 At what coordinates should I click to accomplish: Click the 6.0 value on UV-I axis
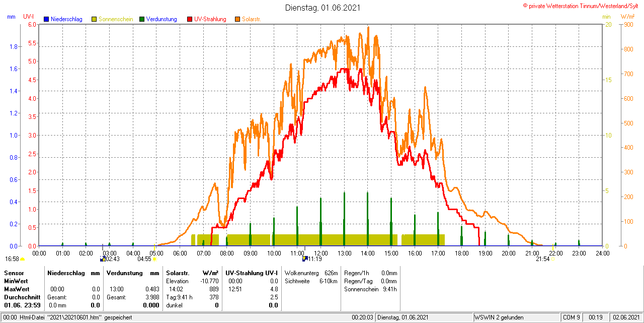coord(32,24)
